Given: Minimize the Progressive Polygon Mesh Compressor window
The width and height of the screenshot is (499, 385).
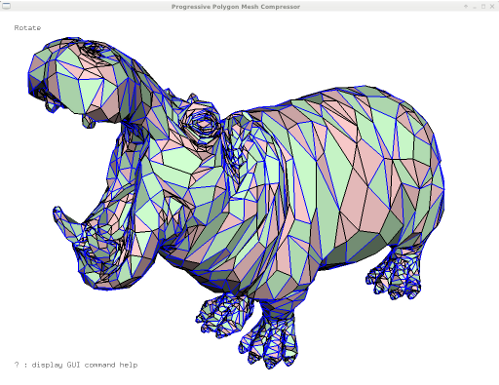Looking at the screenshot, I should click(474, 6).
